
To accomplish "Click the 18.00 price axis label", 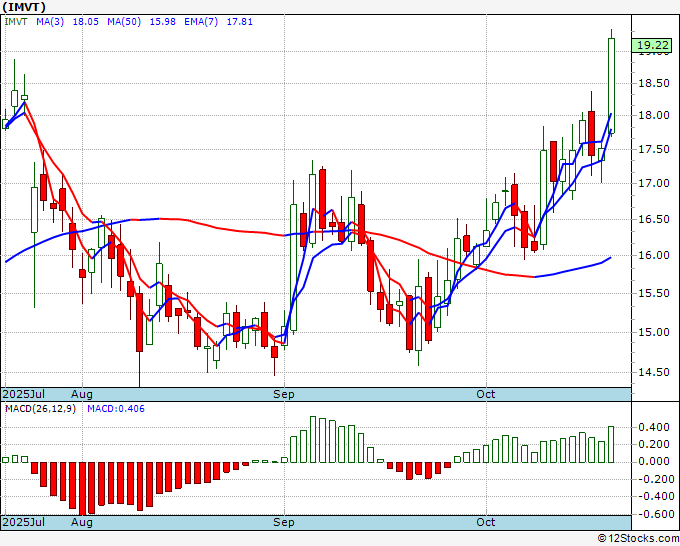I will point(654,115).
